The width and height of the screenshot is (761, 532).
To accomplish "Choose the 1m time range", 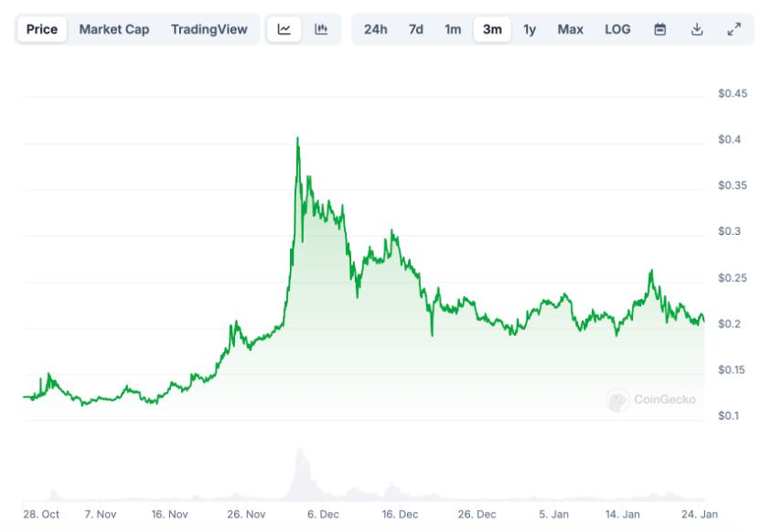I will coord(453,29).
